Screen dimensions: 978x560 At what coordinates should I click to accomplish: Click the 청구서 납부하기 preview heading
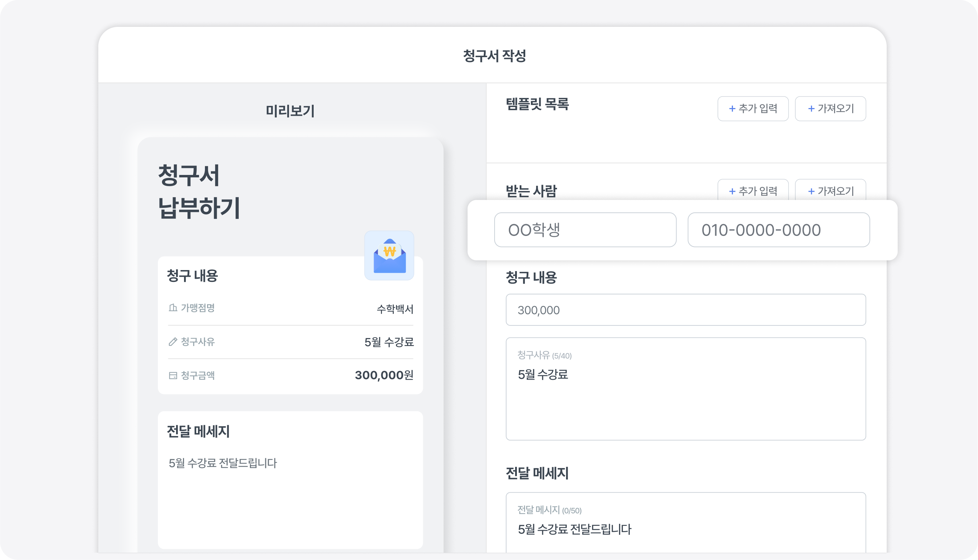pos(199,191)
